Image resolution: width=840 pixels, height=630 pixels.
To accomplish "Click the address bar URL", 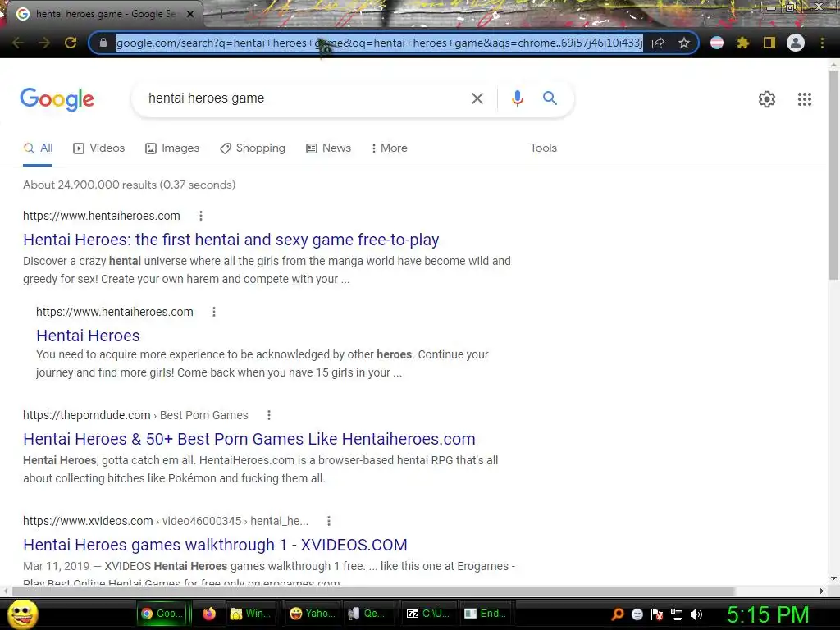I will pos(379,43).
